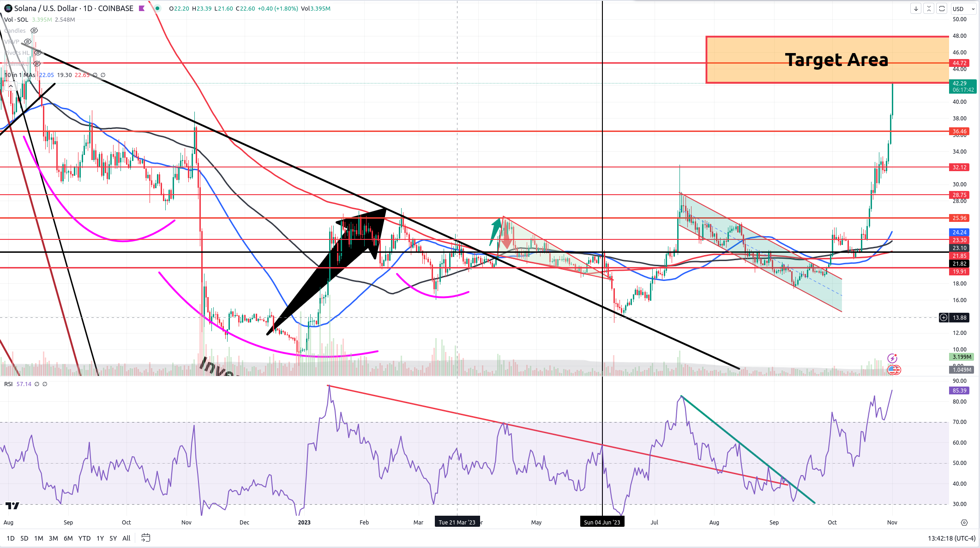Open the USD currency dropdown
This screenshot has width=980, height=548.
point(963,8)
